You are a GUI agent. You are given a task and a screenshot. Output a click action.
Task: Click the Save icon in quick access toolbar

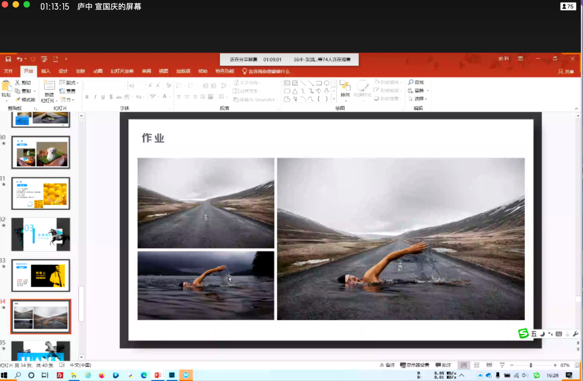point(8,59)
